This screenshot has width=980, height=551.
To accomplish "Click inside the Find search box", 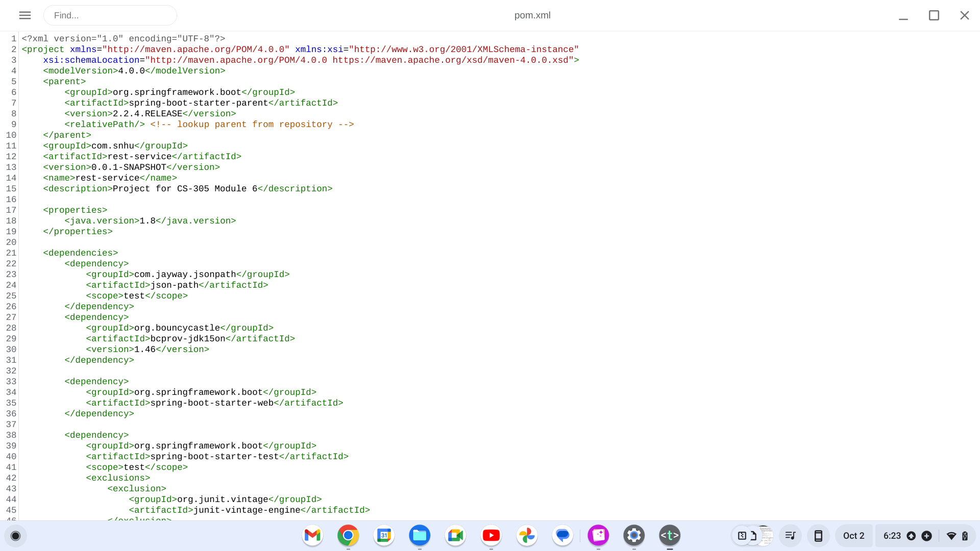I will [110, 15].
